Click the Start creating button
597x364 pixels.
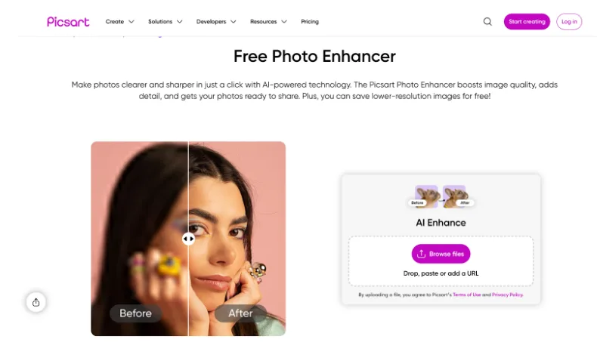pyautogui.click(x=527, y=22)
